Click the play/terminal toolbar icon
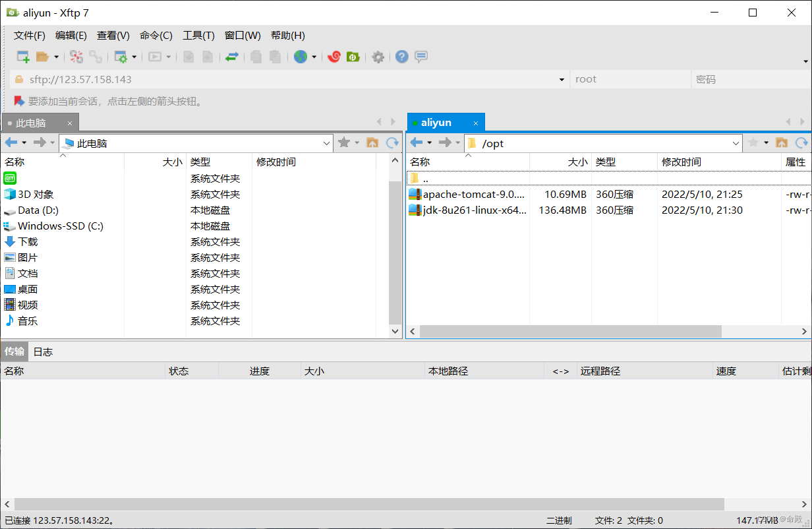Screen dimensions: 812x529 point(155,57)
